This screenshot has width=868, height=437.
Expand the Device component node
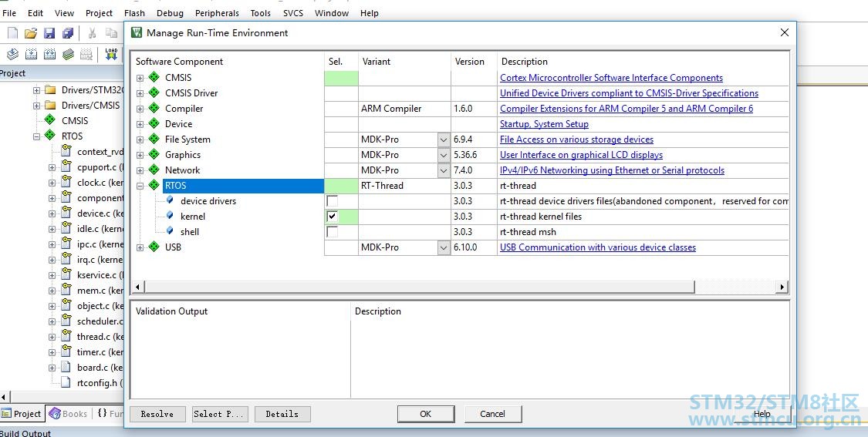coord(140,124)
